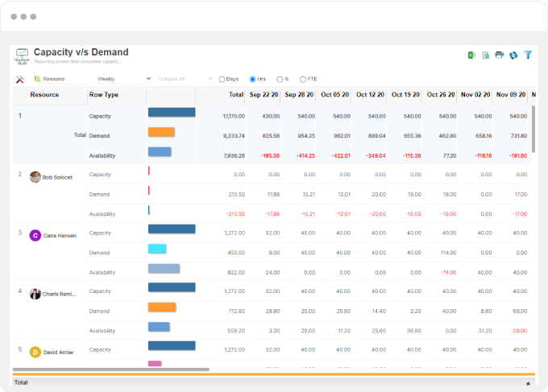548x392 pixels.
Task: Click David Arrow's yellow avatar
Action: coord(35,353)
